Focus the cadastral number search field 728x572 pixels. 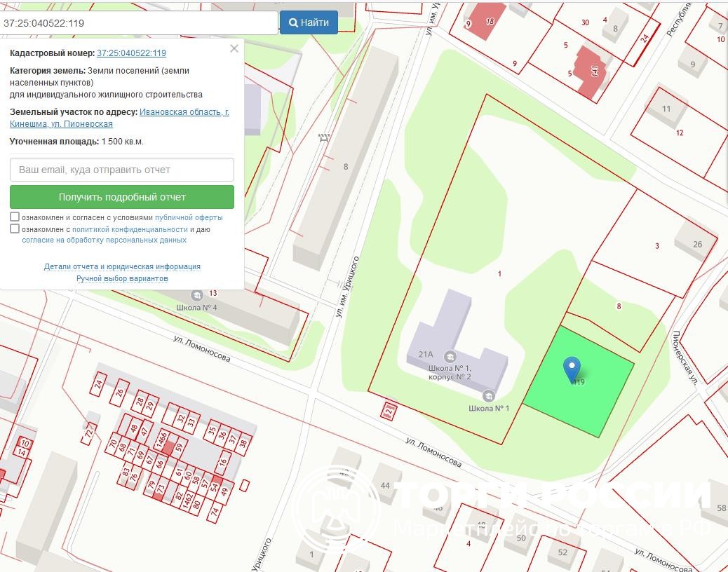[x=139, y=22]
